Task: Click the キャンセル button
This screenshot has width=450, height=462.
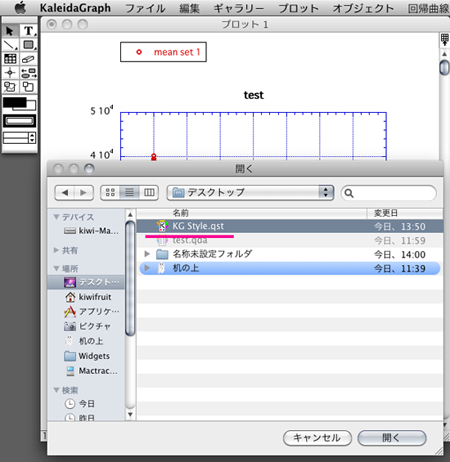Action: [x=317, y=438]
